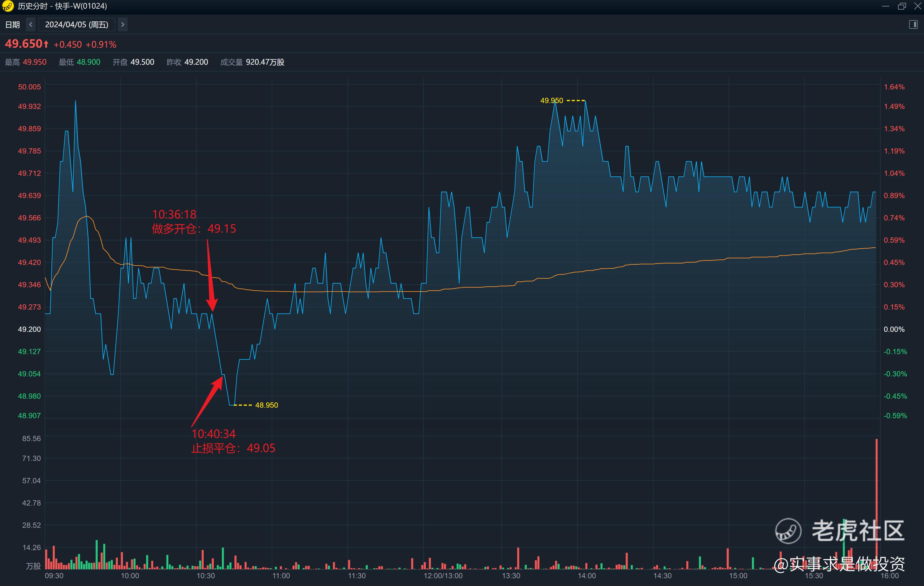
Task: Click the Tiger Trade app logo icon
Action: click(8, 6)
